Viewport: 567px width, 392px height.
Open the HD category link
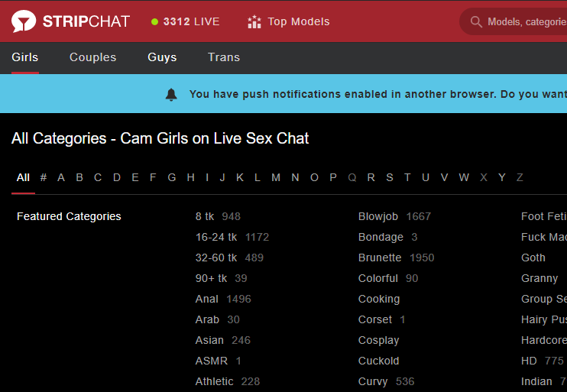[x=529, y=361]
